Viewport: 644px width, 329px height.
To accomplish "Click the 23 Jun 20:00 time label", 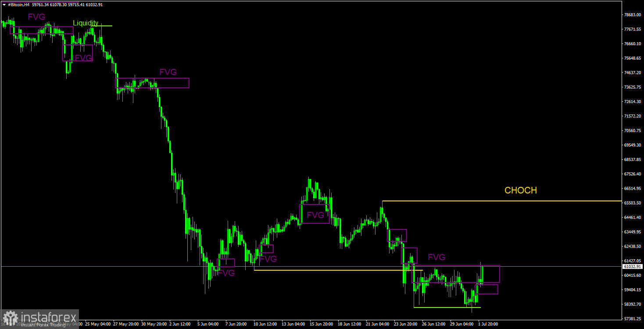I will click(407, 324).
